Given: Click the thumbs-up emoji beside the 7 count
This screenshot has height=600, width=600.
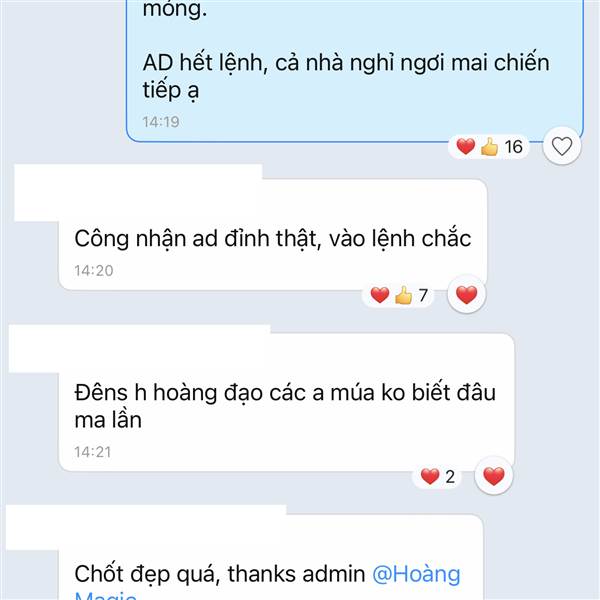Looking at the screenshot, I should 403,295.
